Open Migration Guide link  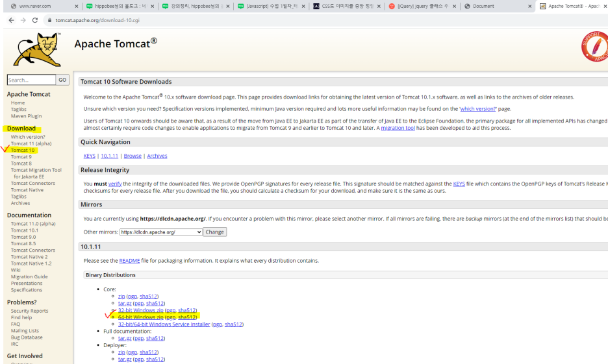[x=29, y=276]
